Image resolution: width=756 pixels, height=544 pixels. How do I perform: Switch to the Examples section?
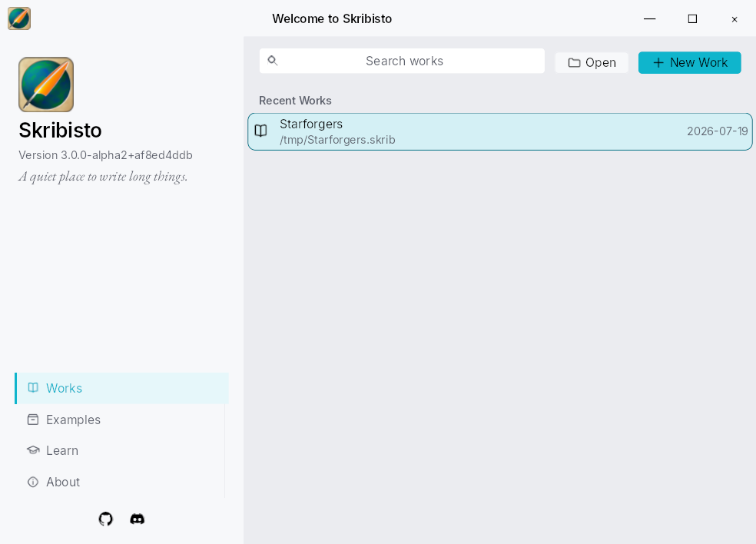[122, 420]
